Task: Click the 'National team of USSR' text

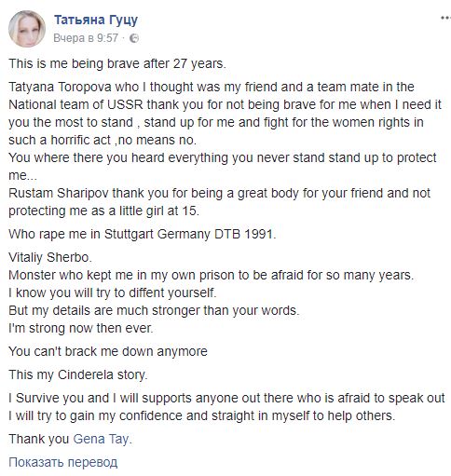Action: point(75,104)
